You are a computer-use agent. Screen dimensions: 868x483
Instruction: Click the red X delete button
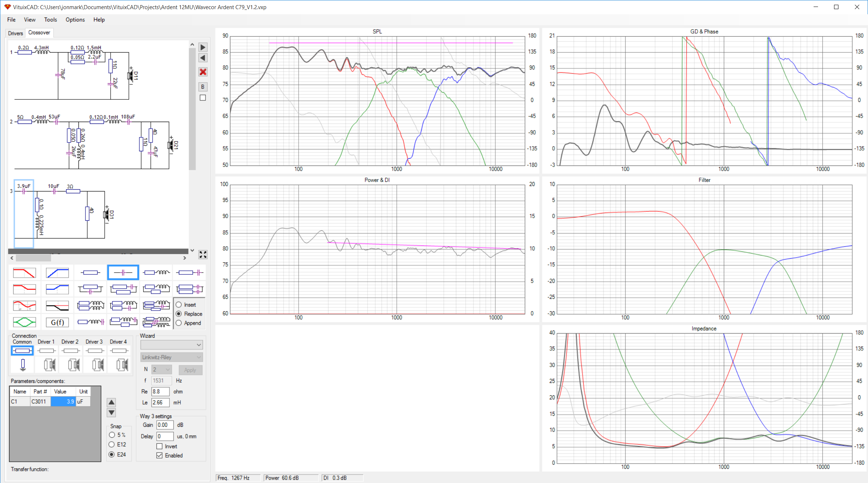(203, 72)
